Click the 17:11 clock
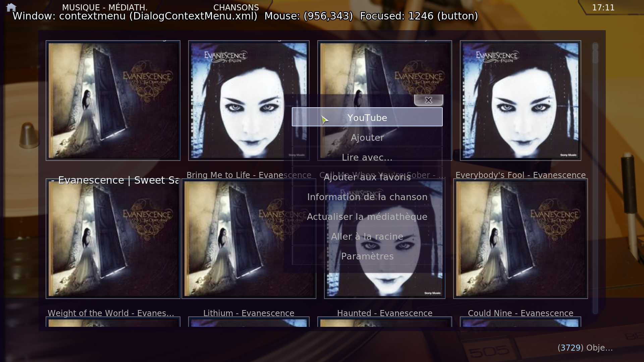Image resolution: width=644 pixels, height=362 pixels. [x=603, y=7]
